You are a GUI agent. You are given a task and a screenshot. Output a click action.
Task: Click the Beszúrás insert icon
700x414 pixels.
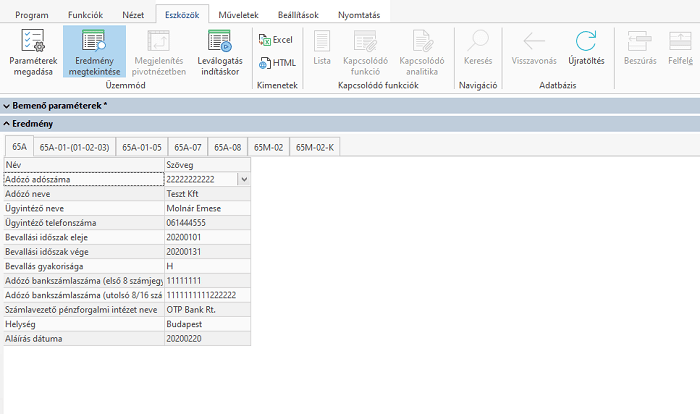(x=637, y=42)
